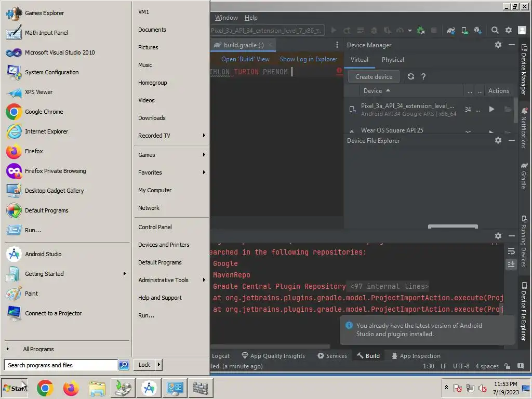Image resolution: width=532 pixels, height=399 pixels.
Task: Open the Services tool window tab
Action: click(332, 356)
